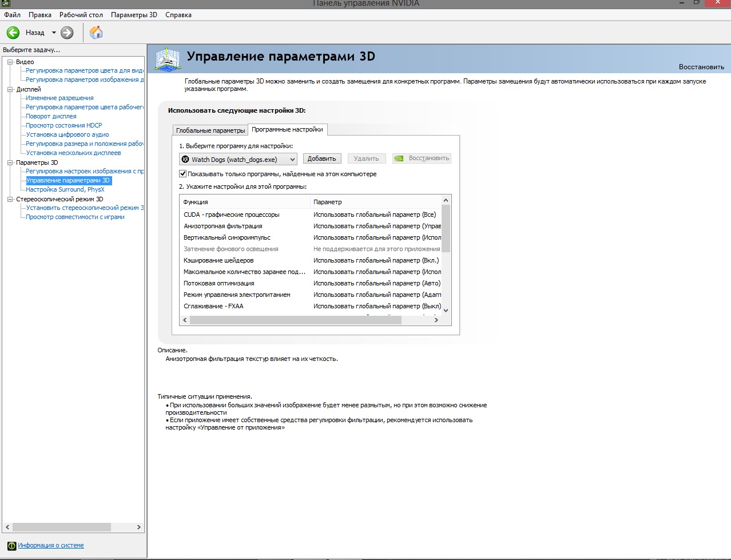Click the green Back arrow icon
This screenshot has width=731, height=560.
click(x=13, y=33)
